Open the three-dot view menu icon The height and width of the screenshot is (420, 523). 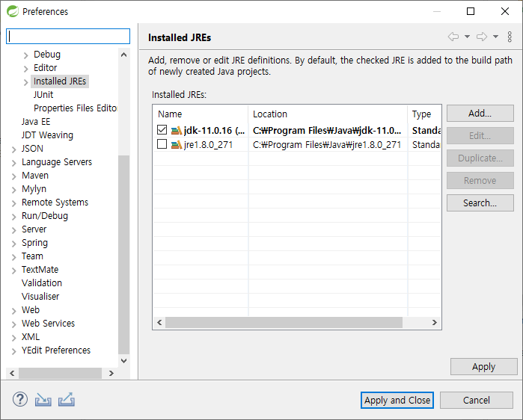tap(510, 37)
